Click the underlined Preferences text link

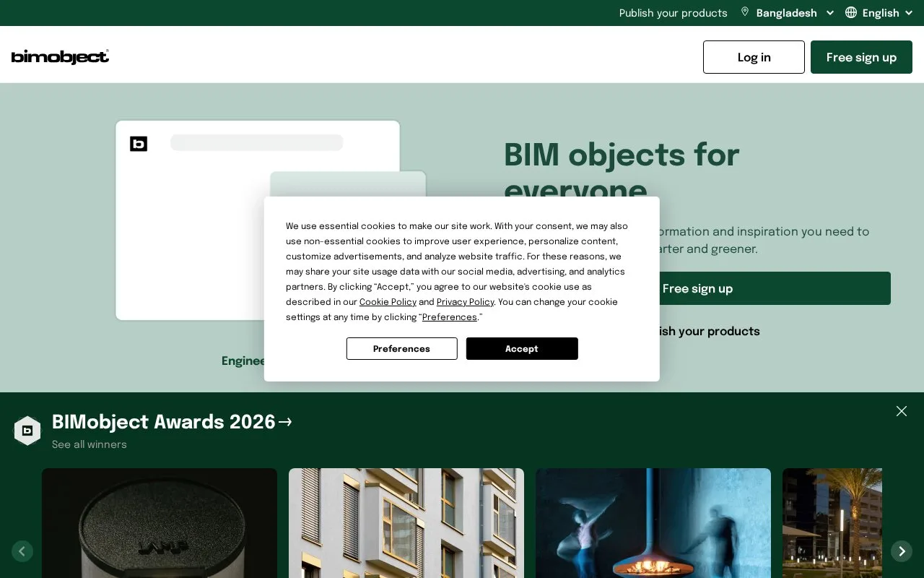point(449,317)
